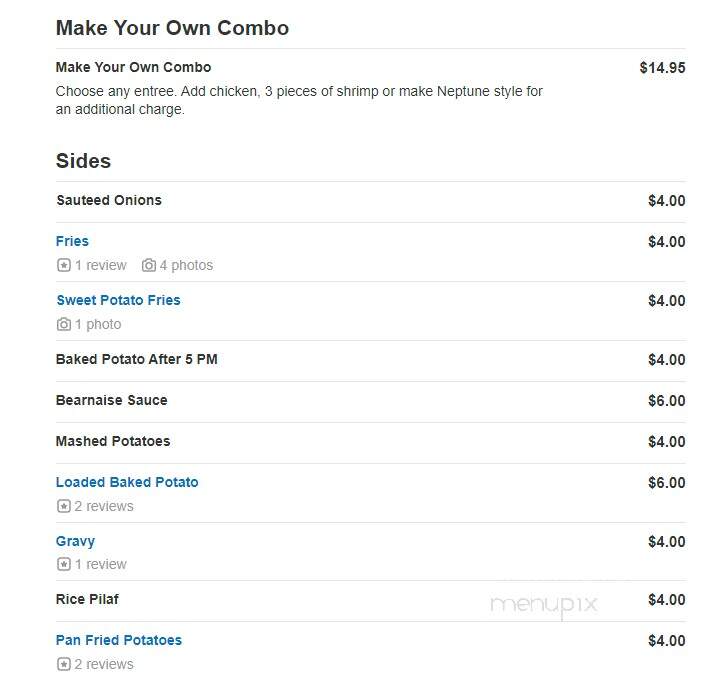View the 4 photos of Fries
Image resolution: width=723 pixels, height=687 pixels.
tap(186, 265)
